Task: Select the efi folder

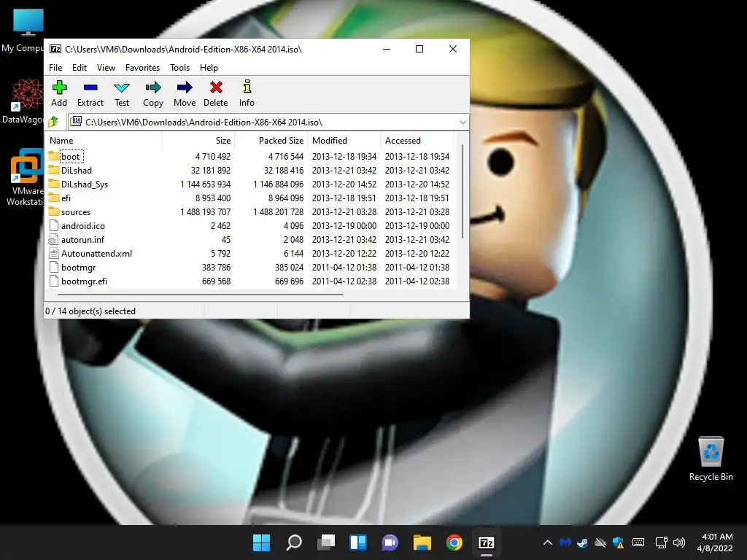Action: 60,198
